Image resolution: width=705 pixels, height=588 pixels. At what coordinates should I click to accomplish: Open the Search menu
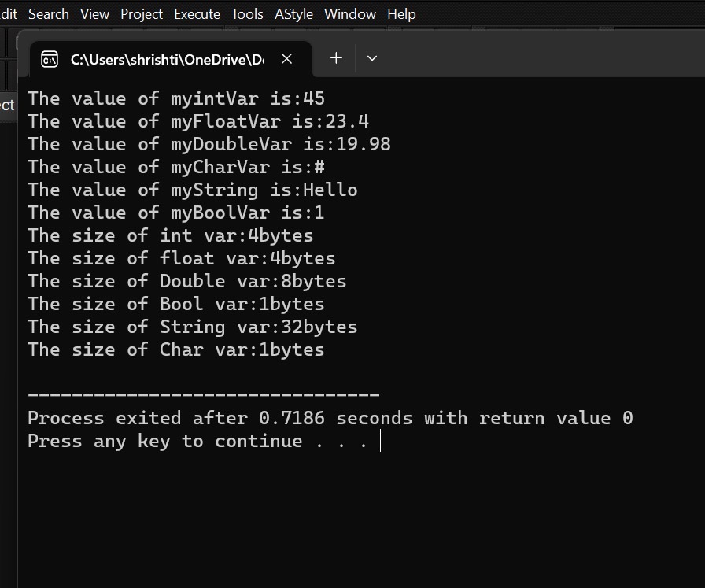pyautogui.click(x=49, y=13)
